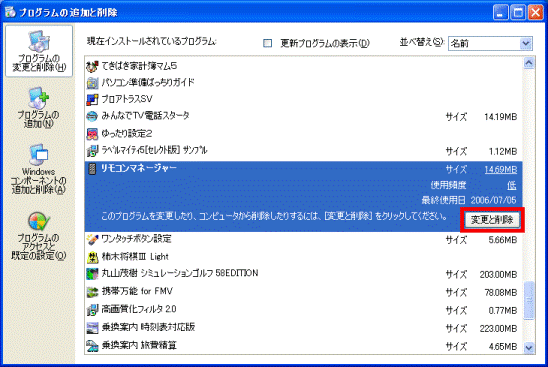Screen dimensions: 548x367
Task: Minimize the プログラムの追加と削除 window
Action: [500, 13]
